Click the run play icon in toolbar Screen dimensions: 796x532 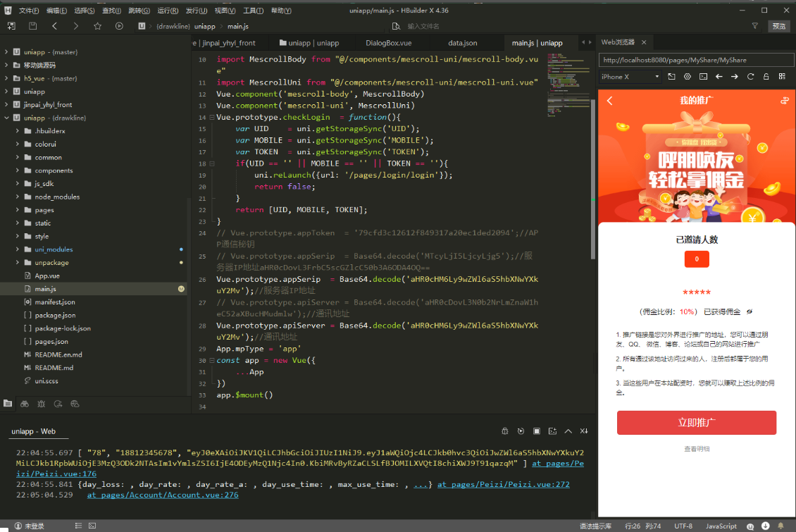pyautogui.click(x=119, y=26)
